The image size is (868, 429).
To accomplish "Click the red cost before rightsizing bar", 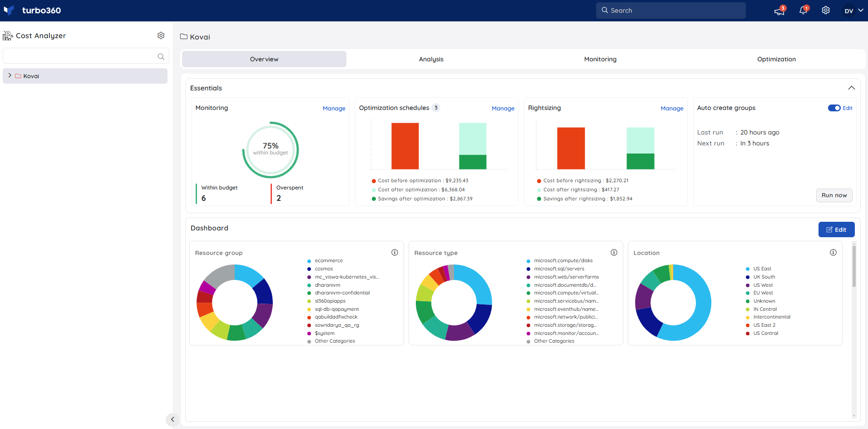I will coord(571,149).
